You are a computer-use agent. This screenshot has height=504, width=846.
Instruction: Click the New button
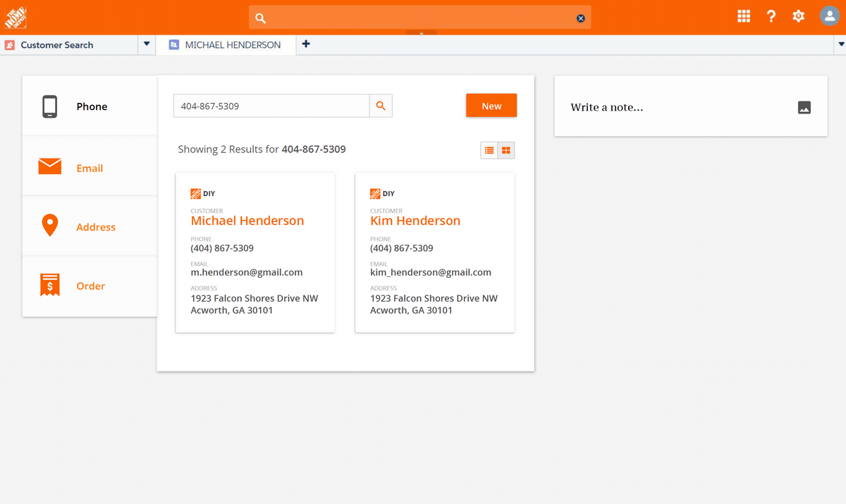[491, 106]
